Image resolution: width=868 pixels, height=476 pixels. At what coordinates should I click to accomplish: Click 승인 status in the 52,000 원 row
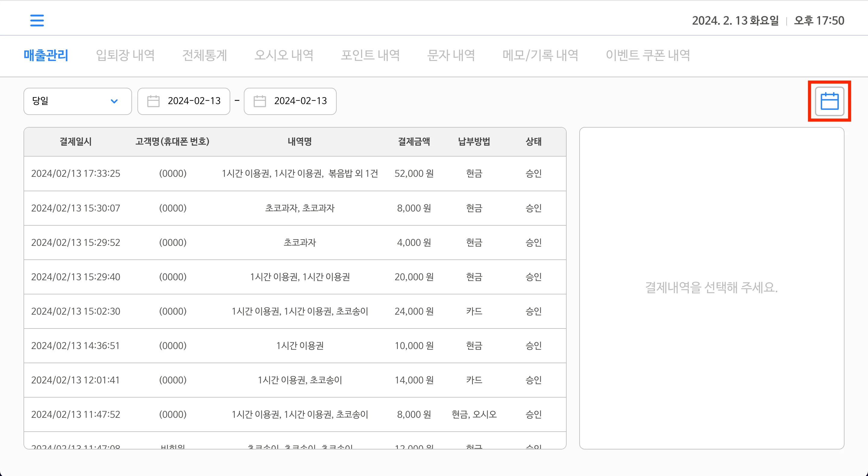click(534, 173)
